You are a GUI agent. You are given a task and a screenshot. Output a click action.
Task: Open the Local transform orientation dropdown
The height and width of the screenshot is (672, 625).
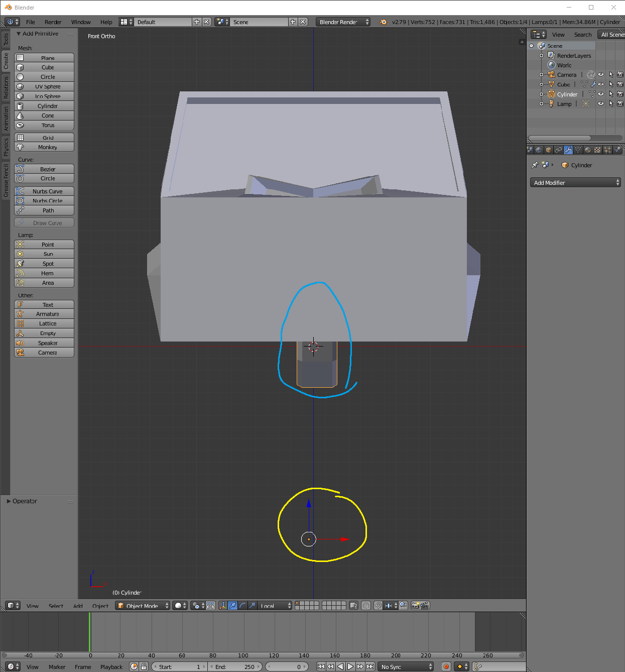tap(275, 606)
